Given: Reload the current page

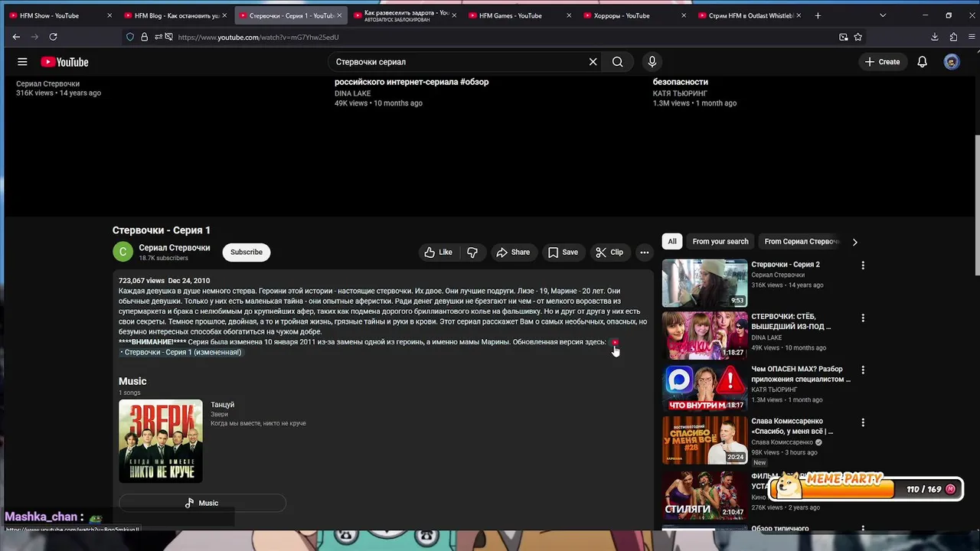Looking at the screenshot, I should coord(53,37).
